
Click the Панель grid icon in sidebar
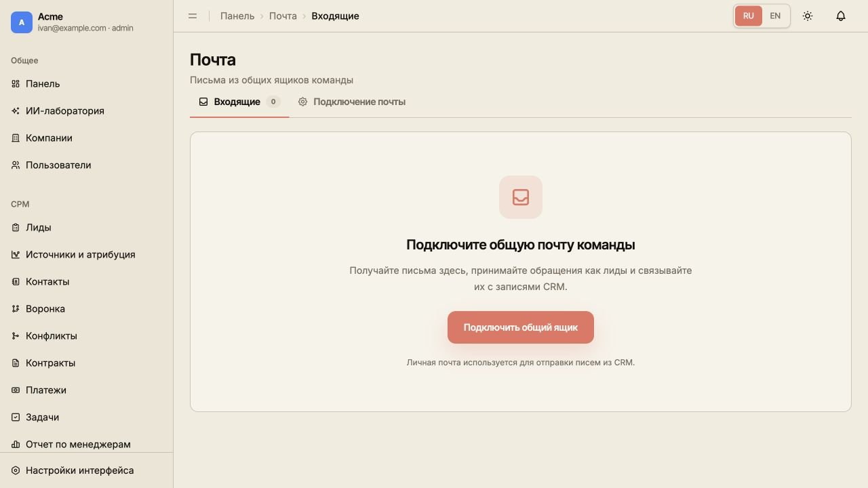(x=16, y=84)
